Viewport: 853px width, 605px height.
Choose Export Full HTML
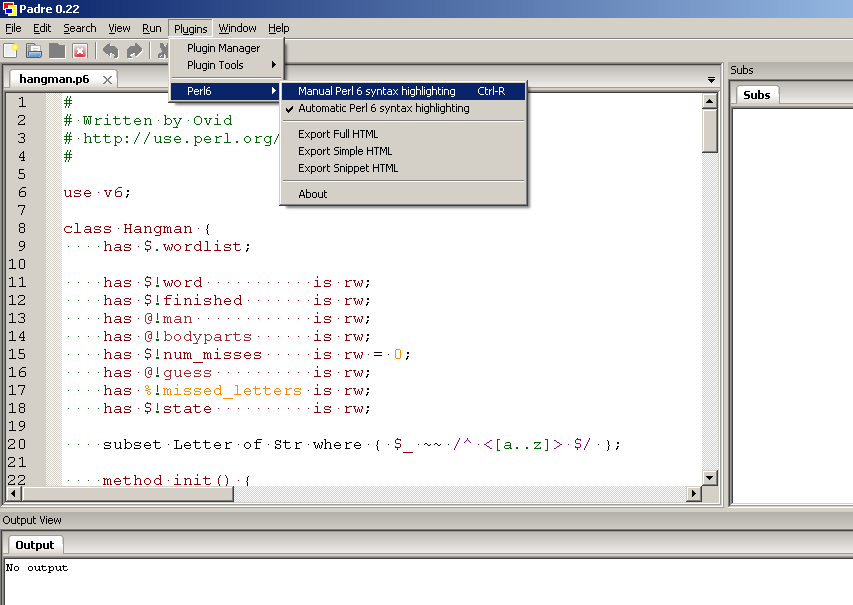click(338, 134)
